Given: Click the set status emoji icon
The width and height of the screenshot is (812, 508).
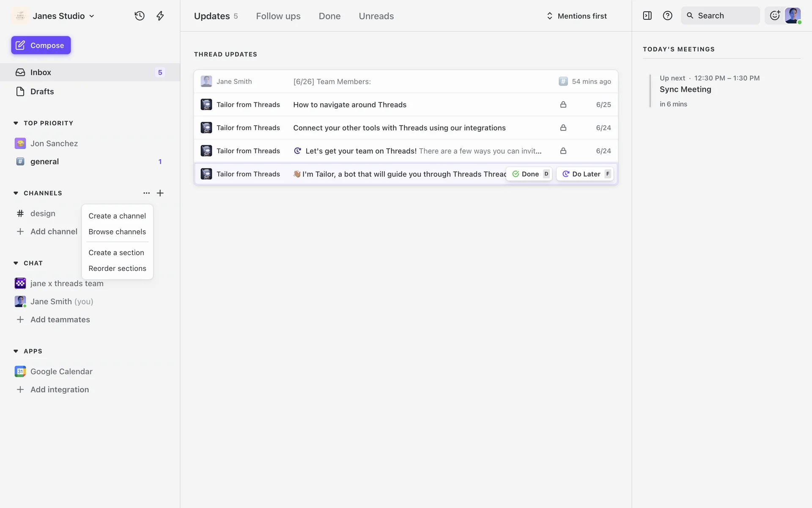Looking at the screenshot, I should 774,16.
